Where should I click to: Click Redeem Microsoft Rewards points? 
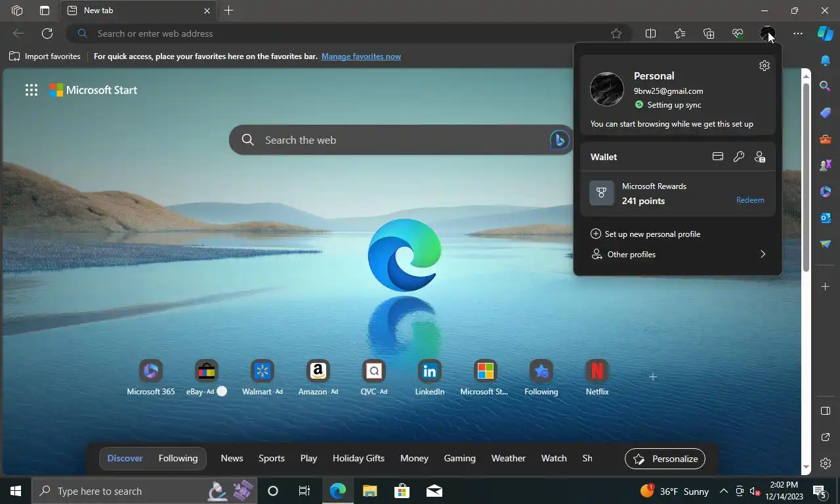pos(750,200)
